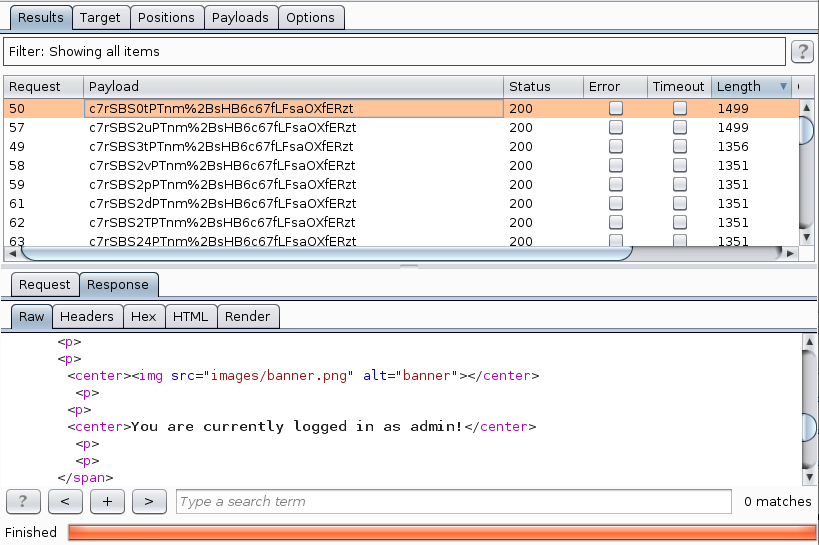Screen dimensions: 819x545
Task: Toggle Timeout checkbox for request 59
Action: [680, 184]
